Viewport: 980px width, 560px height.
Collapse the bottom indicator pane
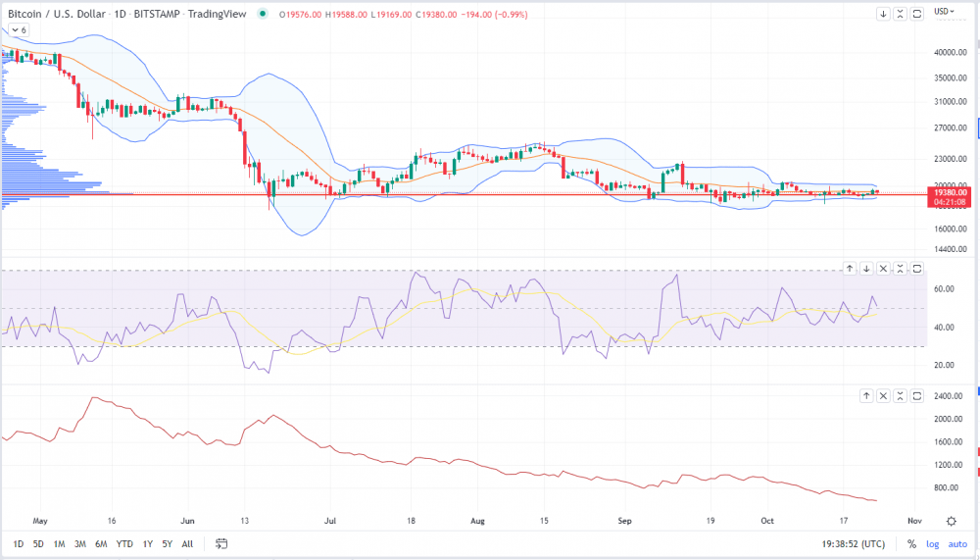click(x=901, y=395)
